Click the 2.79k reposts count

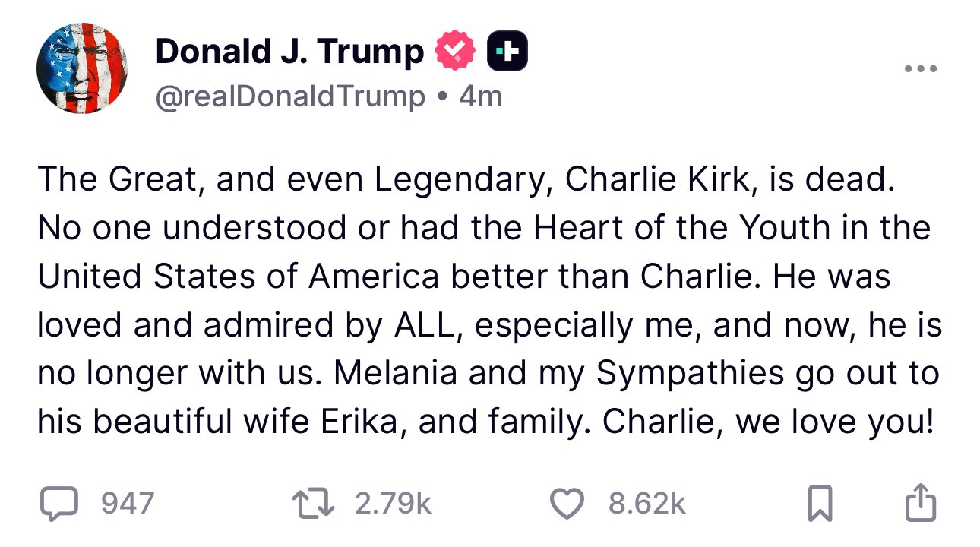(393, 504)
